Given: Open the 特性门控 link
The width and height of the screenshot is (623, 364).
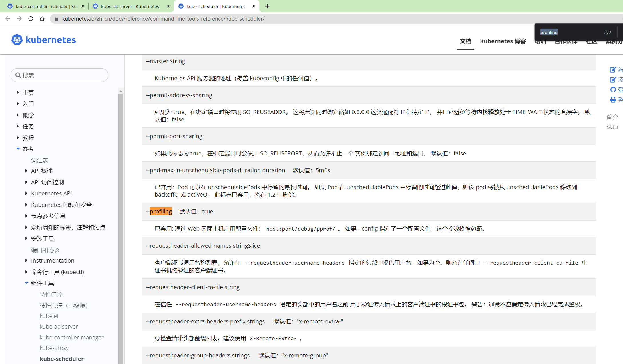Looking at the screenshot, I should (x=51, y=294).
